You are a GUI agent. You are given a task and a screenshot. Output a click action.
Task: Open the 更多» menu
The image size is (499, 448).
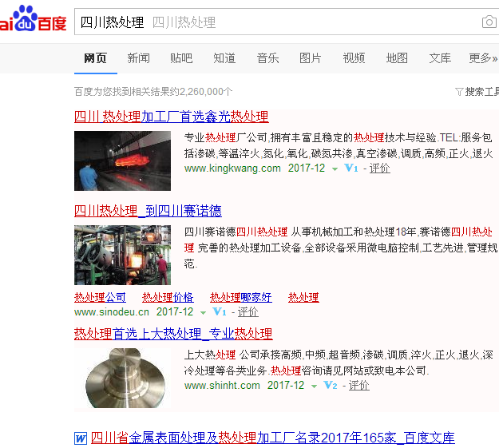(x=483, y=58)
